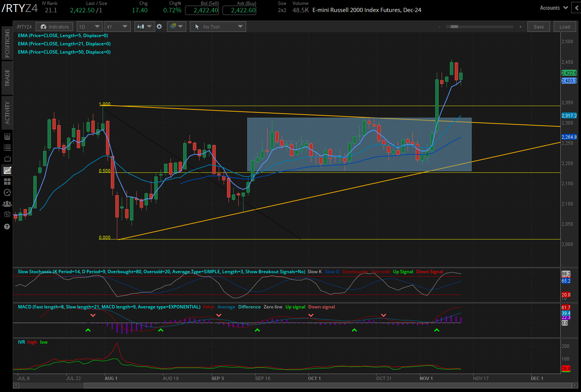Open the people community icon
Viewport: 581px width, 392px height.
coord(7,204)
